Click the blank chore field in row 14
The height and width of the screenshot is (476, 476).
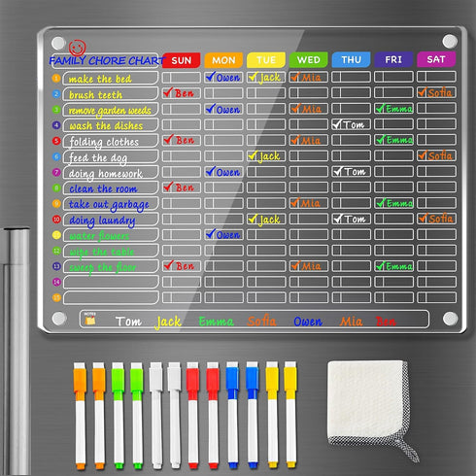[111, 282]
